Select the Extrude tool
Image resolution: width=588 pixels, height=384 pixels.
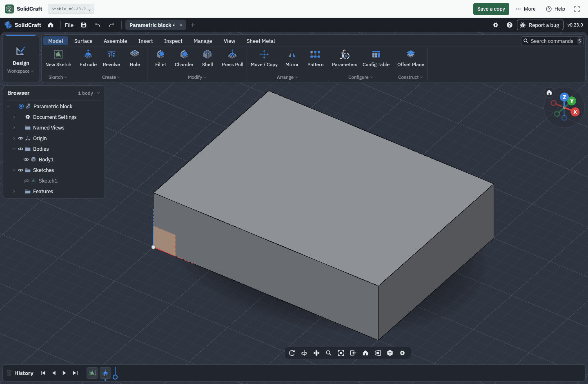[x=88, y=58]
